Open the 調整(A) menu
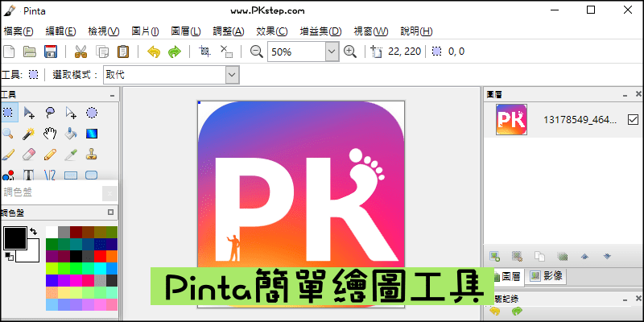This screenshot has width=644, height=322. coord(229,31)
